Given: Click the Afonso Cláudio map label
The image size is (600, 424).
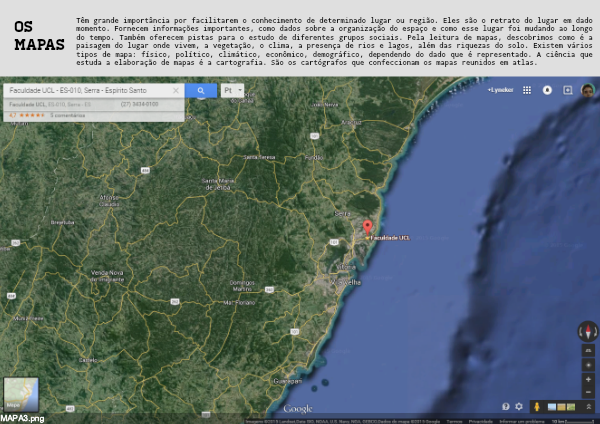Looking at the screenshot, I should coord(109,201).
